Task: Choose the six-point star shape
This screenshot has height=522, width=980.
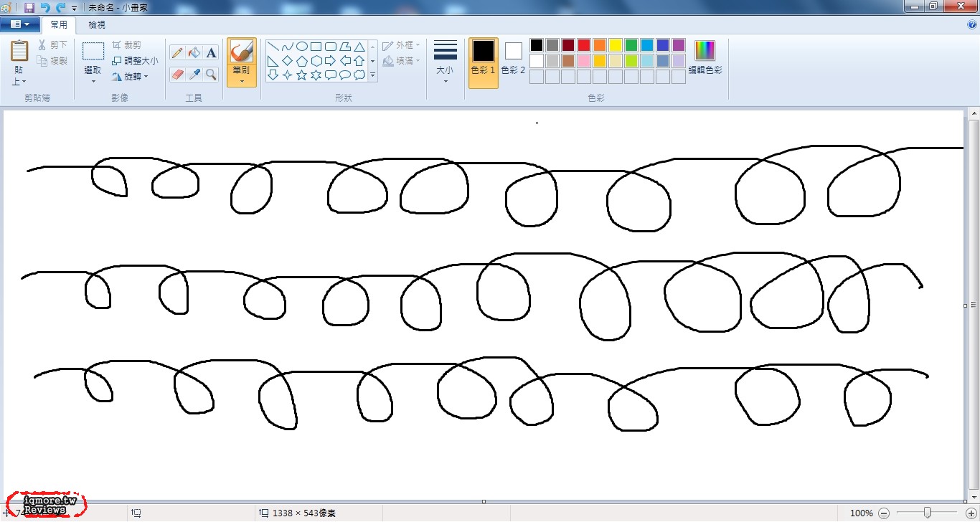Action: pos(316,75)
